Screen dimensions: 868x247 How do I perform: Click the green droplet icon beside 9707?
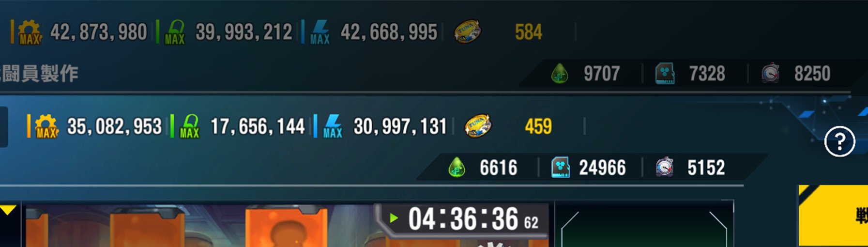click(x=560, y=74)
